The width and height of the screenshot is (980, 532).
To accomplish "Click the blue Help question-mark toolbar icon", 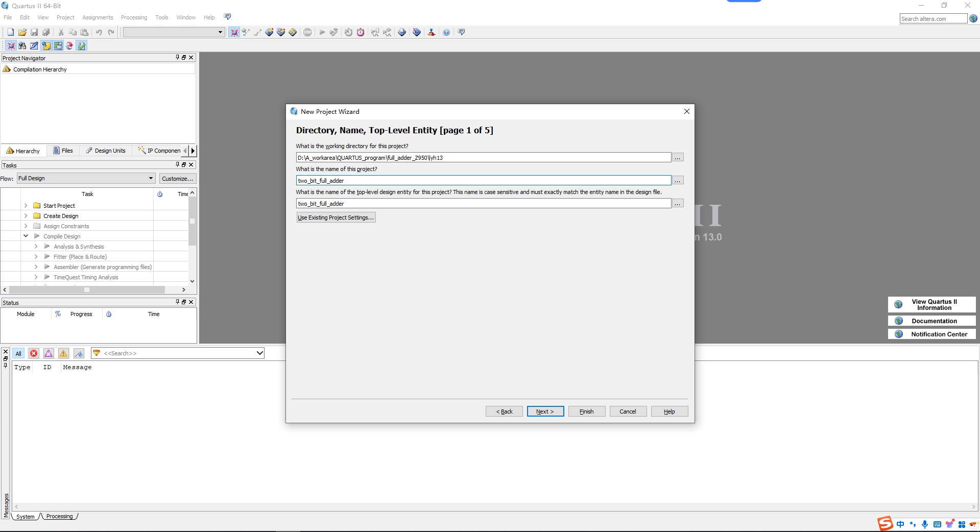I will coord(446,32).
